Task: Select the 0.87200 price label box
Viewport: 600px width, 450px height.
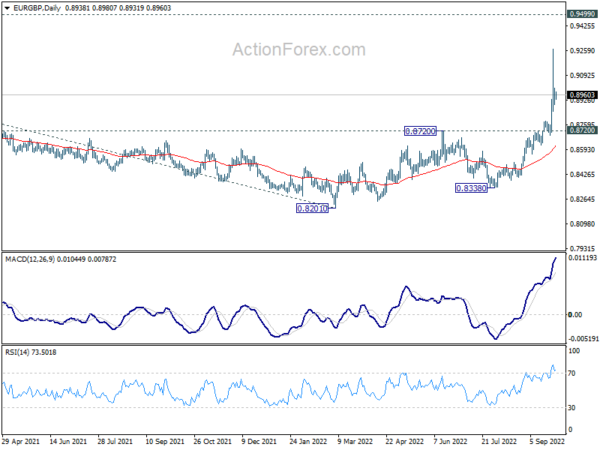Action: [420, 131]
